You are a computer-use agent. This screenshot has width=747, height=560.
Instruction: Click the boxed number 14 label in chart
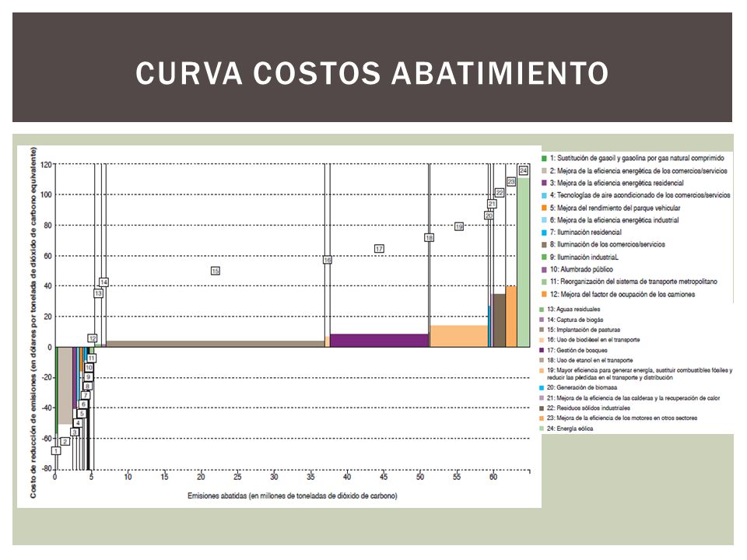coord(103,282)
